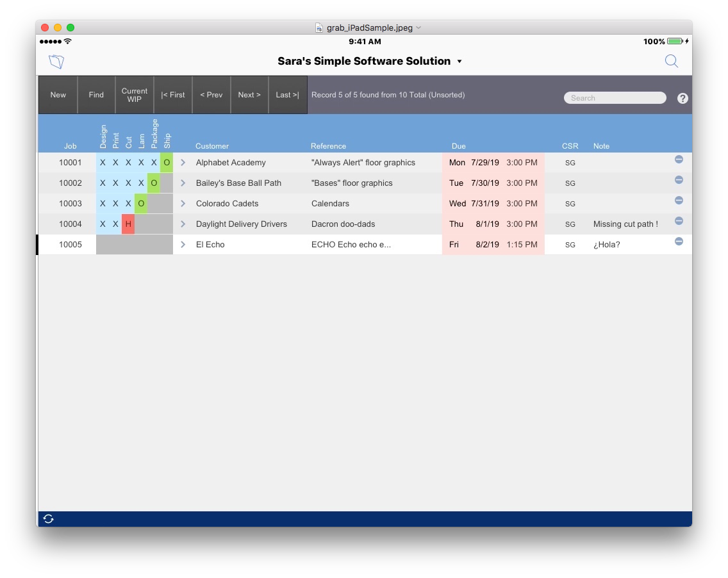Image resolution: width=728 pixels, height=578 pixels.
Task: Click reference Dacron doo-dads
Action: (343, 224)
